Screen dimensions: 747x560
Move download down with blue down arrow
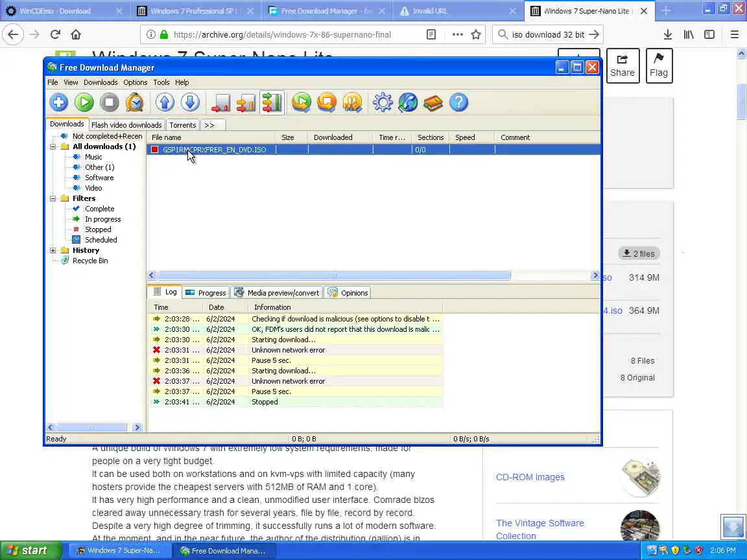[x=190, y=102]
